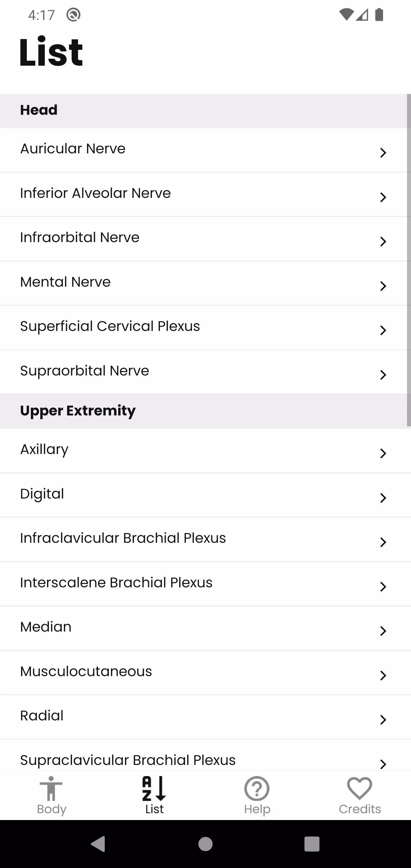Open the Body tab figure icon
Viewport: 411px width, 868px height.
51,788
